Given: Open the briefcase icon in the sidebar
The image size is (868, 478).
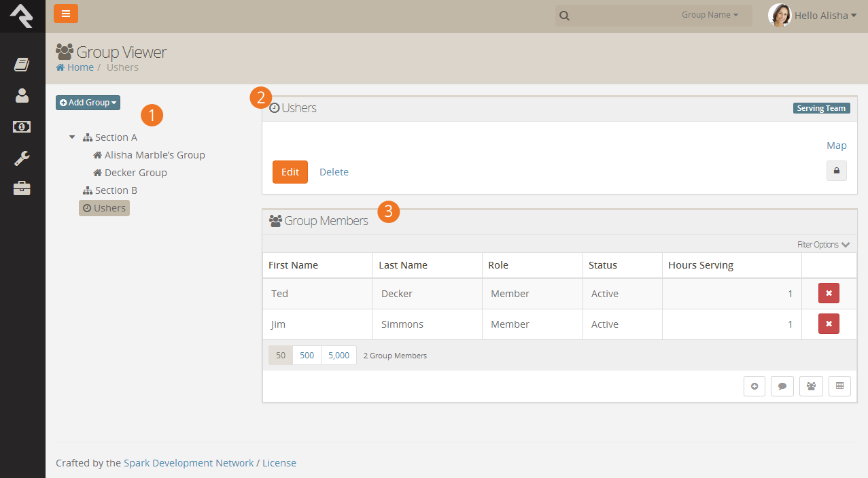Looking at the screenshot, I should pyautogui.click(x=22, y=188).
